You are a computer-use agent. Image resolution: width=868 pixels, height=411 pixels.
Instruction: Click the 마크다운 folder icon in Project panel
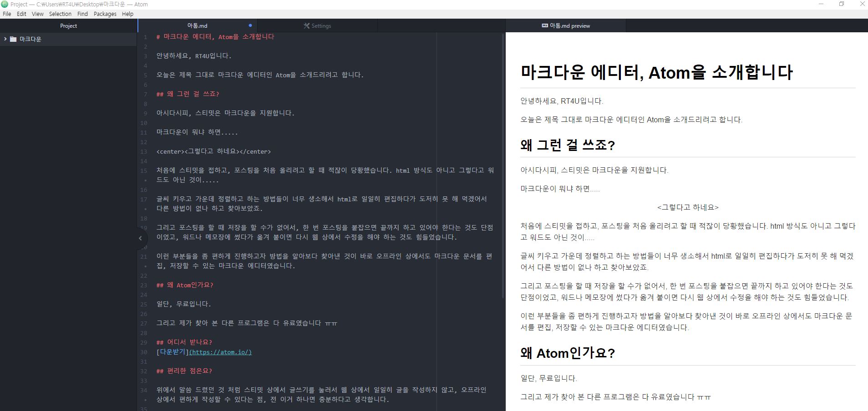pos(13,39)
